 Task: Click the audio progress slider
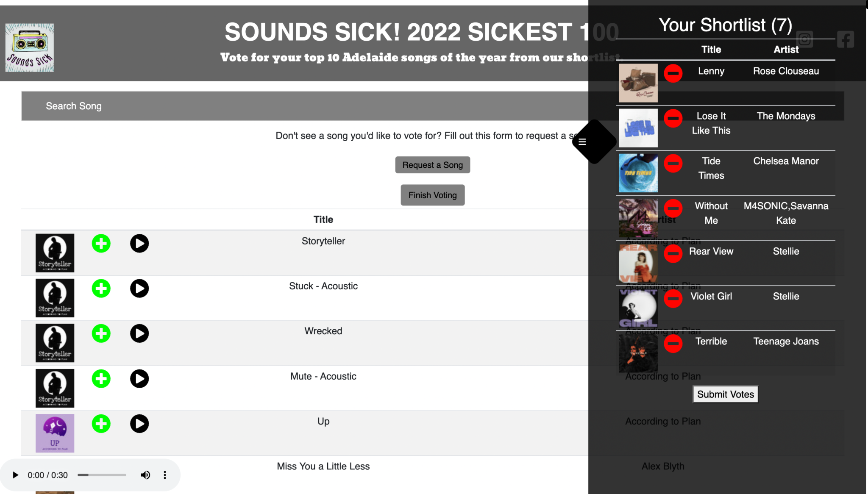pos(102,475)
